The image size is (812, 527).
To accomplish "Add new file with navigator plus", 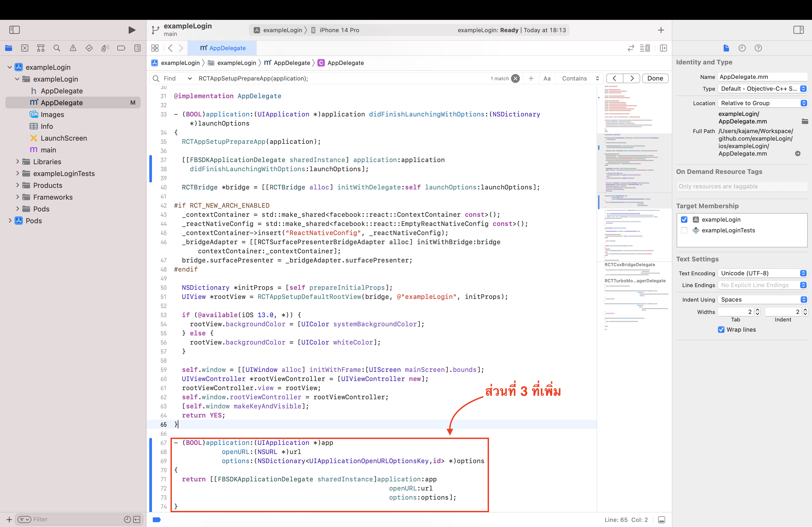I will [9, 519].
